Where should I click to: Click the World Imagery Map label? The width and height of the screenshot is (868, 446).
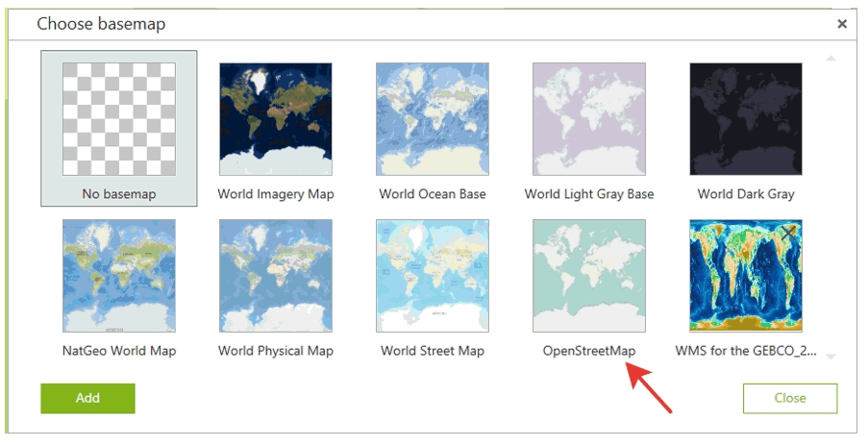(276, 194)
